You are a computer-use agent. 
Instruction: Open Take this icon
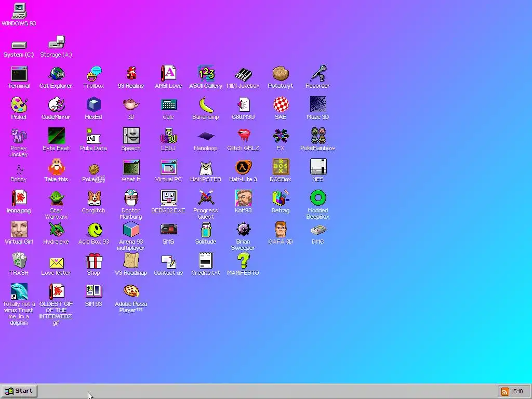point(56,167)
